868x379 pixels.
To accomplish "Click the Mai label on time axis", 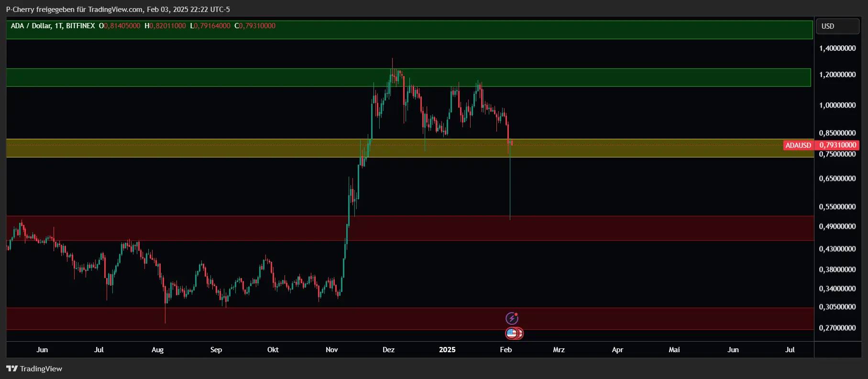I will (x=674, y=350).
